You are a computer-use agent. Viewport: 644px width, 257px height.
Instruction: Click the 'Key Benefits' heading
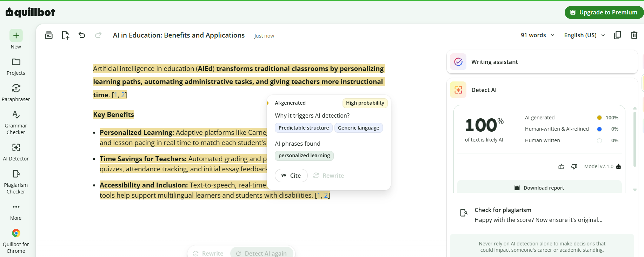[x=113, y=114]
